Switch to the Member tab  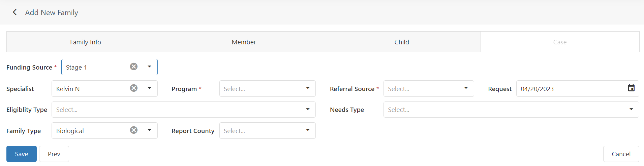(x=244, y=42)
